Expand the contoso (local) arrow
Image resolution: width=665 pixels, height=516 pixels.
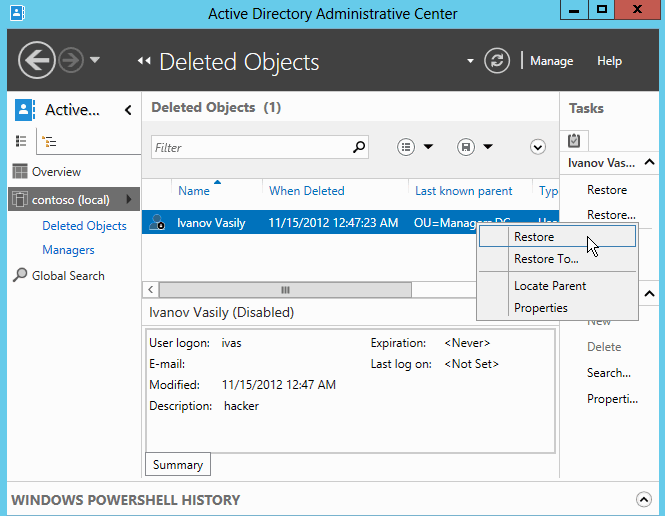click(x=129, y=199)
